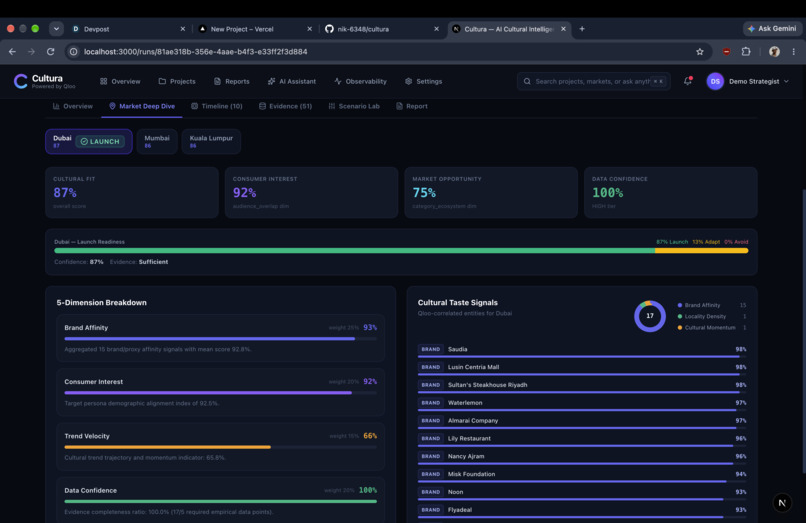Go to Projects in the navigation
Image resolution: width=806 pixels, height=523 pixels.
tap(177, 81)
